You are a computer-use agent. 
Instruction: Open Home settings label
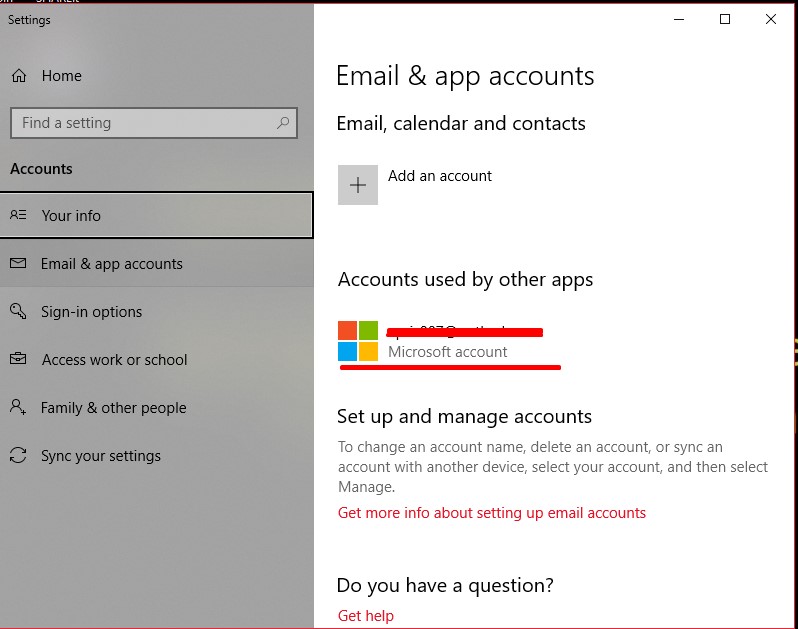(x=62, y=76)
